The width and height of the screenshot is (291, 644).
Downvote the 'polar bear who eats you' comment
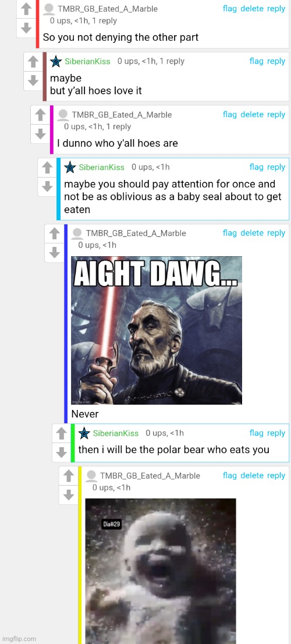pyautogui.click(x=61, y=452)
